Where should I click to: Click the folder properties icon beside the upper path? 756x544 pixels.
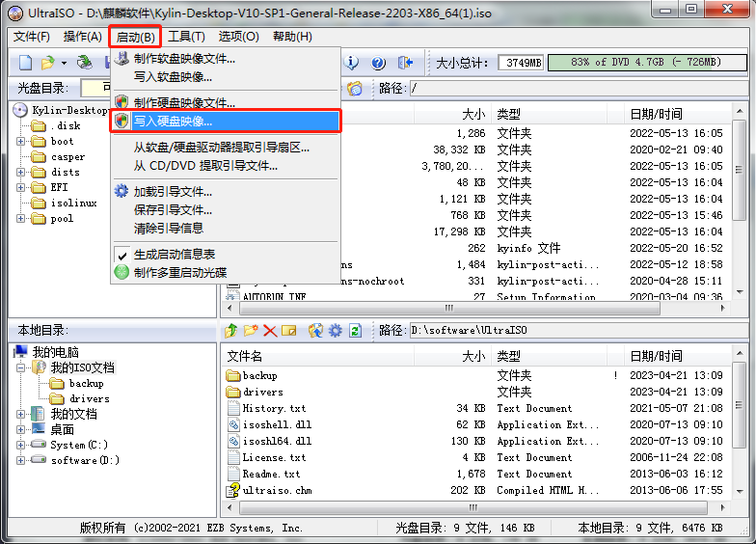tap(355, 89)
